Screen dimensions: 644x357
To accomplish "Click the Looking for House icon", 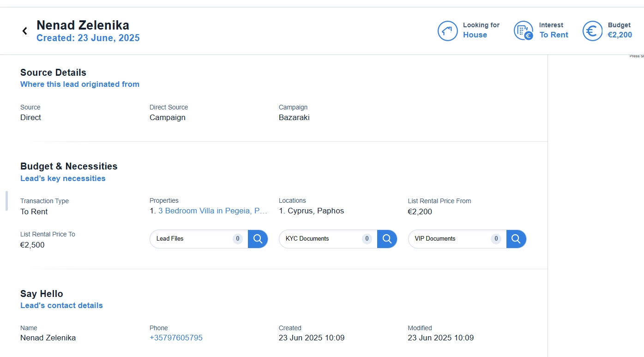I will click(x=447, y=31).
